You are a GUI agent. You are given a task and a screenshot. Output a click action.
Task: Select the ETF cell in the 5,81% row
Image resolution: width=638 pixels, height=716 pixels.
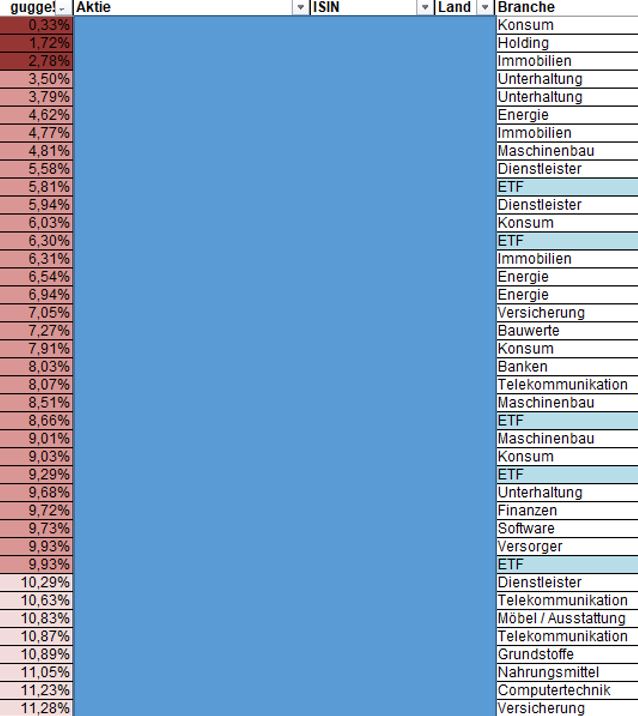567,187
